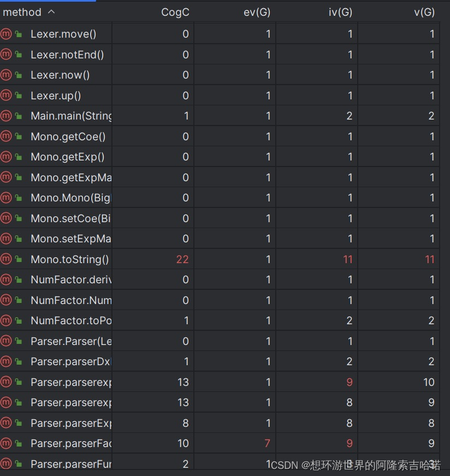450x476 pixels.
Task: Sort by the method column header
Action: pyautogui.click(x=22, y=12)
